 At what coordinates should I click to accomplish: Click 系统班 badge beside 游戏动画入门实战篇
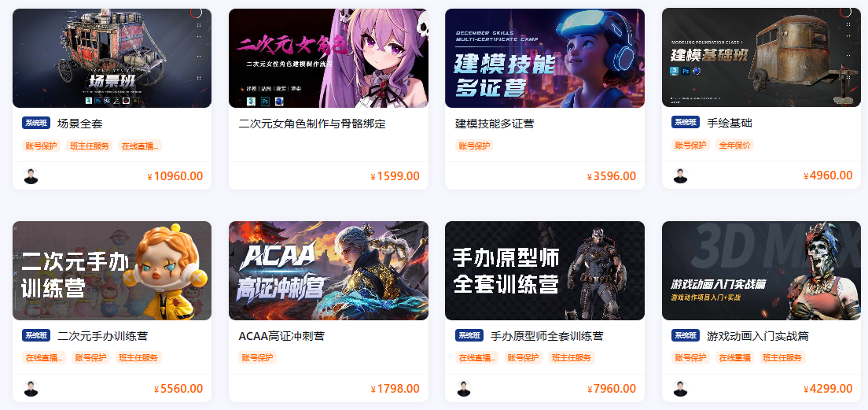point(686,335)
